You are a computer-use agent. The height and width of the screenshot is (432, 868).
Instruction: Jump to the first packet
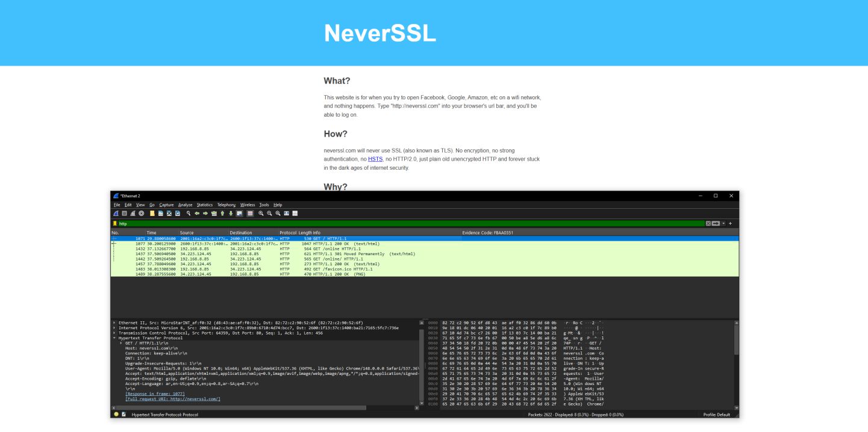coord(222,214)
